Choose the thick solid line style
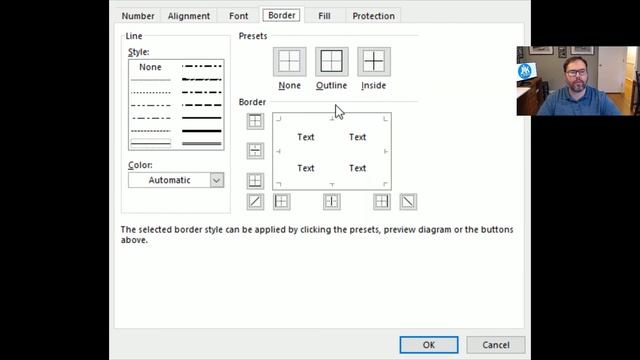 202,131
